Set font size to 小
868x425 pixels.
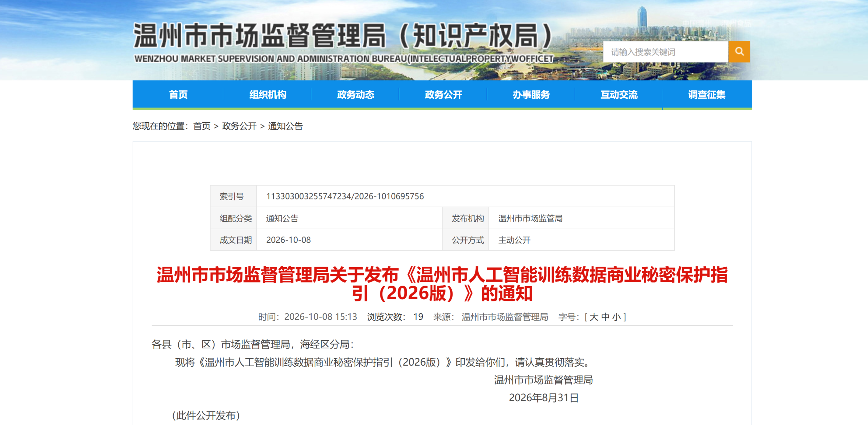point(616,317)
